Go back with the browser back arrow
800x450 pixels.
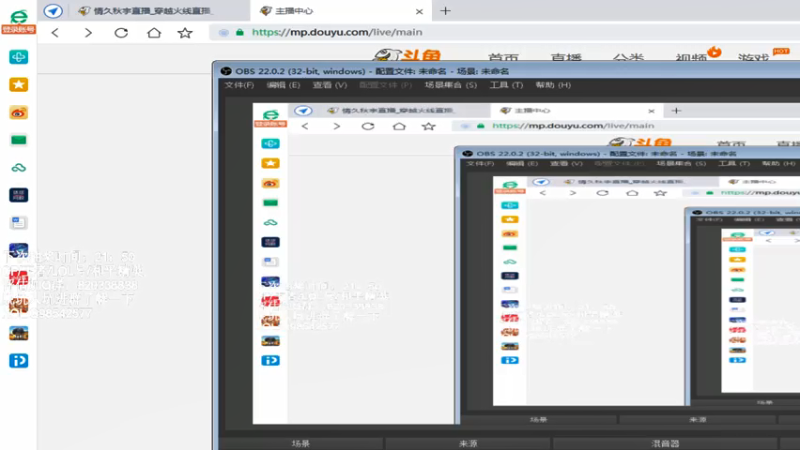55,33
